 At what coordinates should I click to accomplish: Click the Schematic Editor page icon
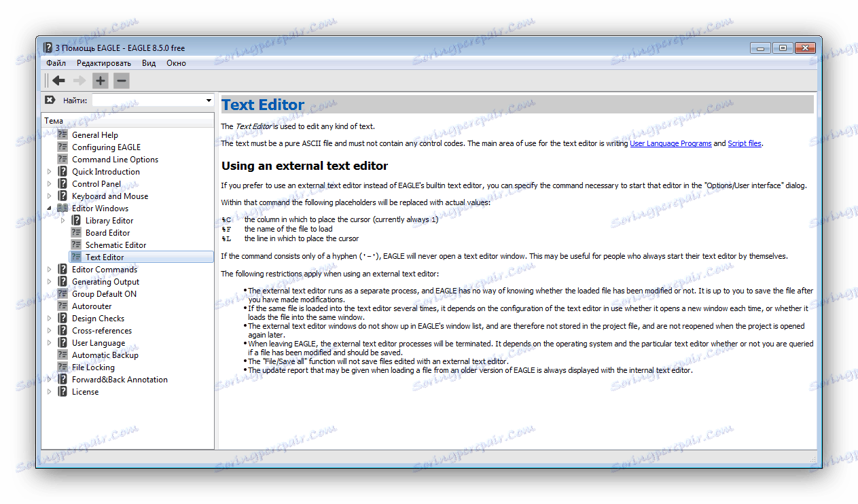tap(76, 245)
